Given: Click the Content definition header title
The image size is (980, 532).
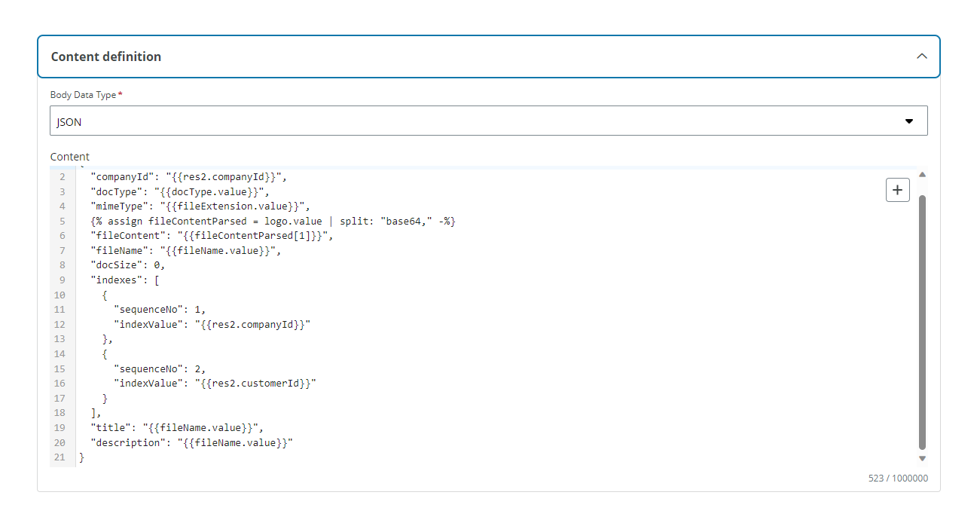Looking at the screenshot, I should (105, 56).
